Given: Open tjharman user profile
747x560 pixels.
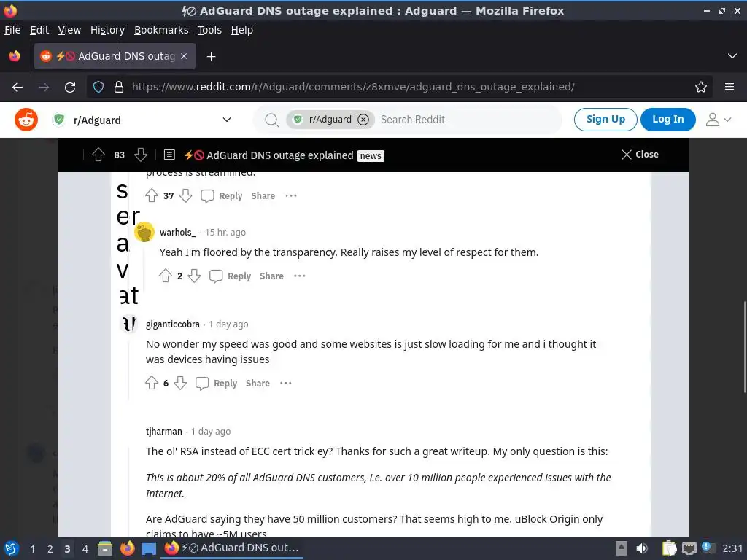Looking at the screenshot, I should (x=164, y=432).
